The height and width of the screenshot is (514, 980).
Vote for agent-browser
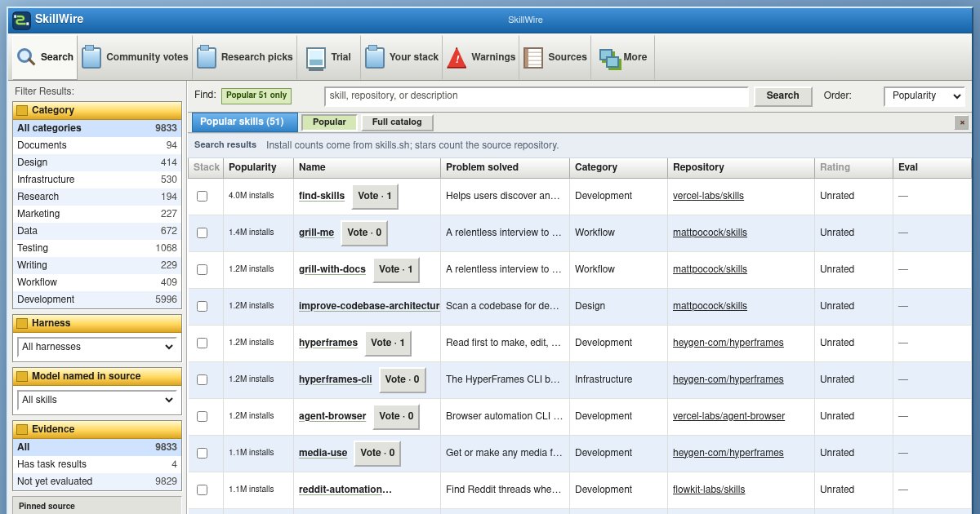pos(396,416)
